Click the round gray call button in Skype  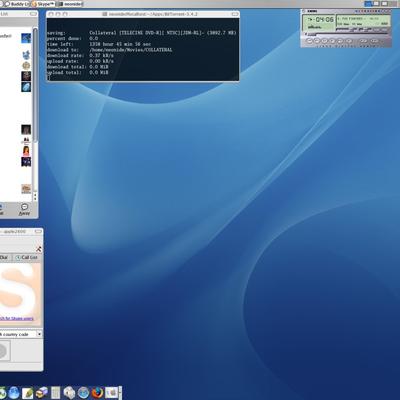(x=3, y=351)
